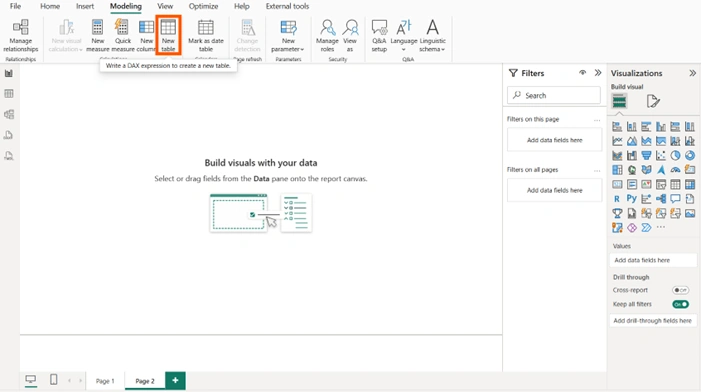Add a New column
The image size is (701, 392).
146,36
